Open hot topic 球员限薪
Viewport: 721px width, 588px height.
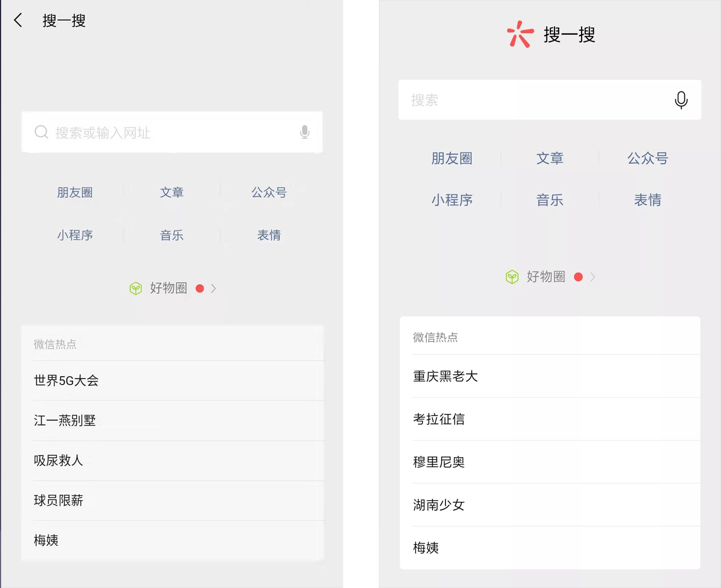pos(178,500)
